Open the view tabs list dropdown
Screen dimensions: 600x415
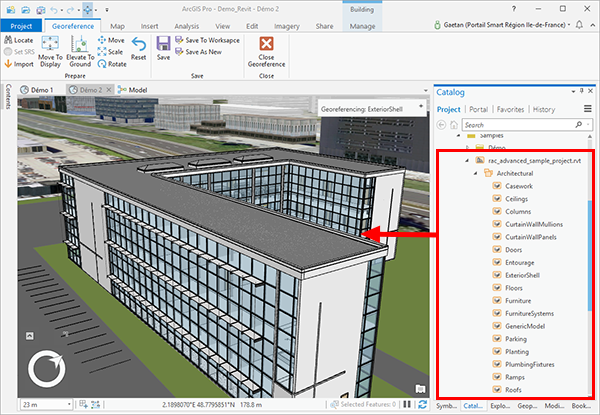click(x=426, y=91)
